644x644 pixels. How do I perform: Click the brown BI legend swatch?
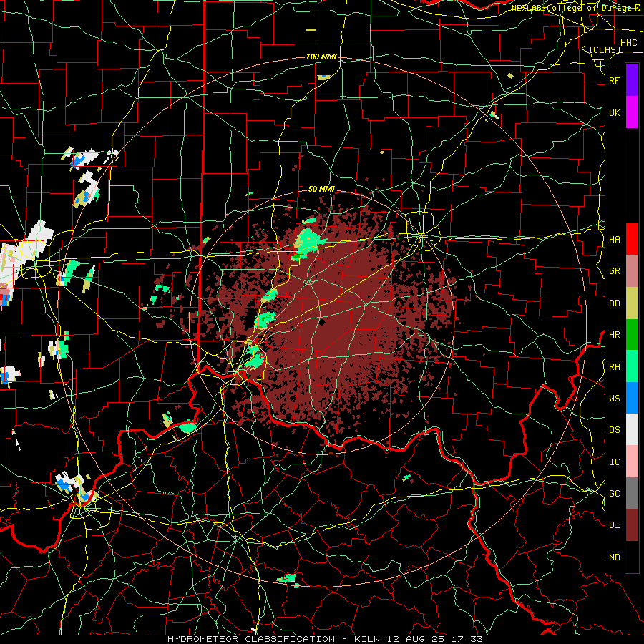(x=632, y=525)
